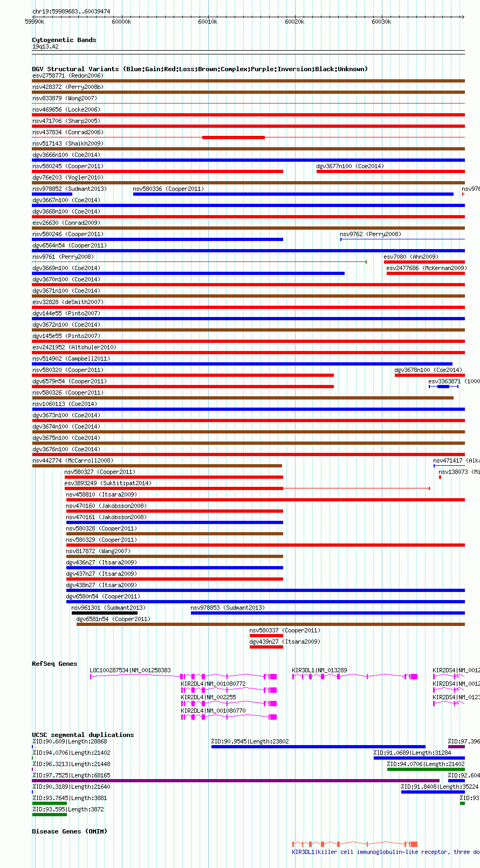Click the small blue esv3363871 feature glyph
Viewport: 480px width, 868px height.
pos(443,387)
